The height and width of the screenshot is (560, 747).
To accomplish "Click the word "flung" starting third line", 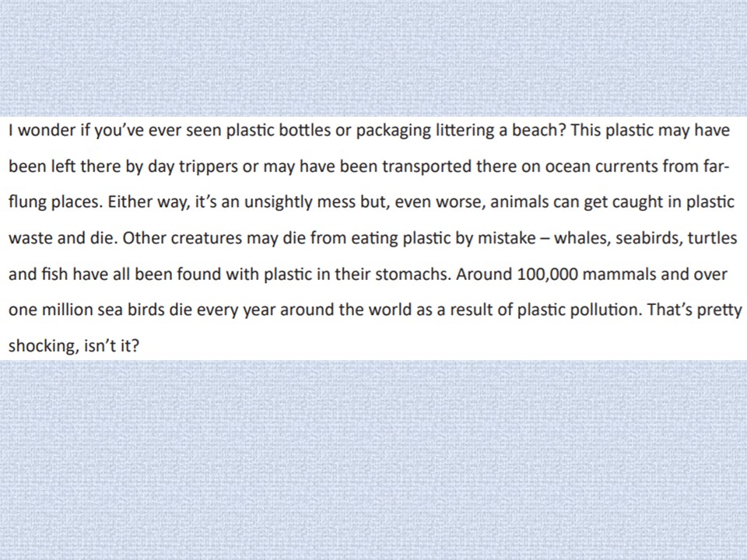I will click(27, 202).
